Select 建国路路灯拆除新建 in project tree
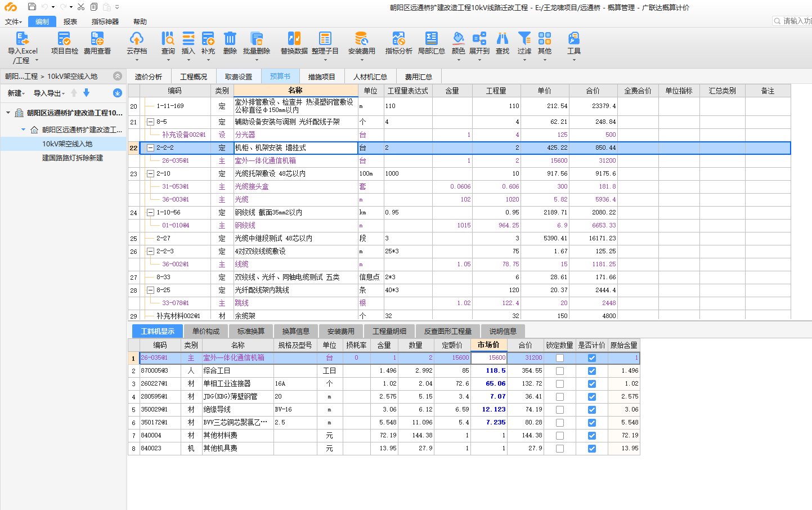Screen dimensions: 812x510 point(73,158)
